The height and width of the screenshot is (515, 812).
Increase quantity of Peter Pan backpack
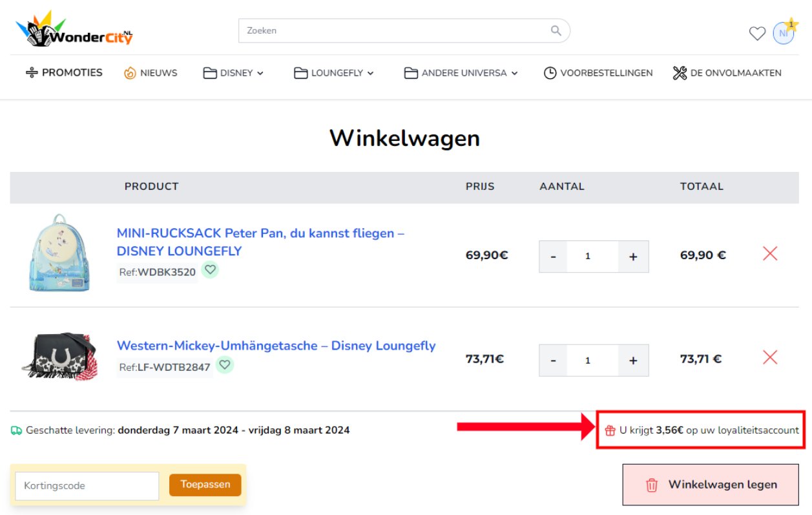click(x=633, y=257)
